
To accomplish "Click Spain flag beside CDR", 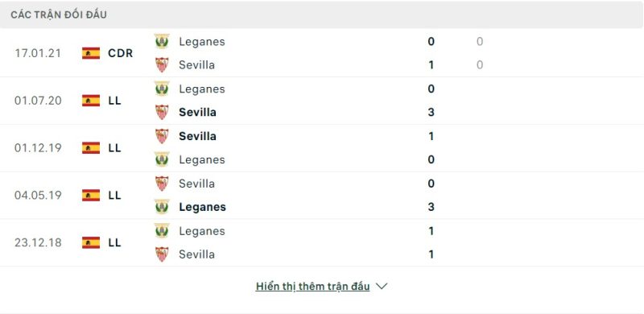I will [91, 53].
